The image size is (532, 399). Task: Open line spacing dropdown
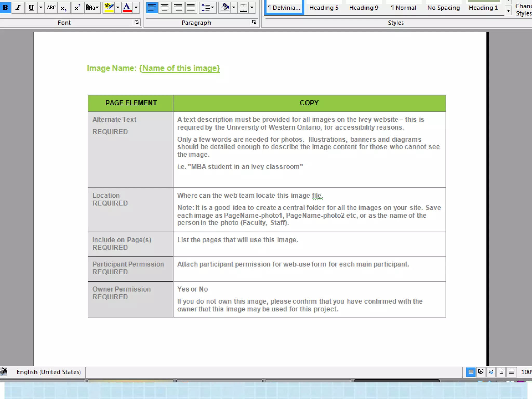(x=208, y=8)
